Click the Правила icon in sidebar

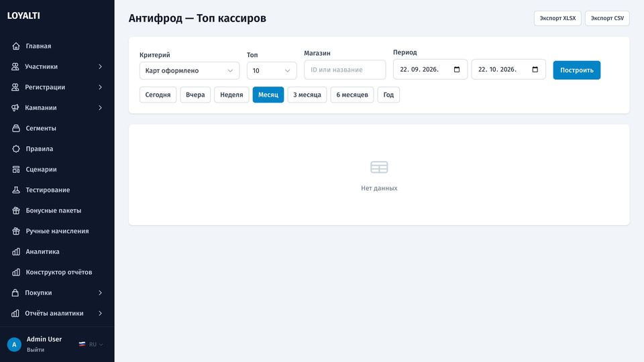coord(16,149)
